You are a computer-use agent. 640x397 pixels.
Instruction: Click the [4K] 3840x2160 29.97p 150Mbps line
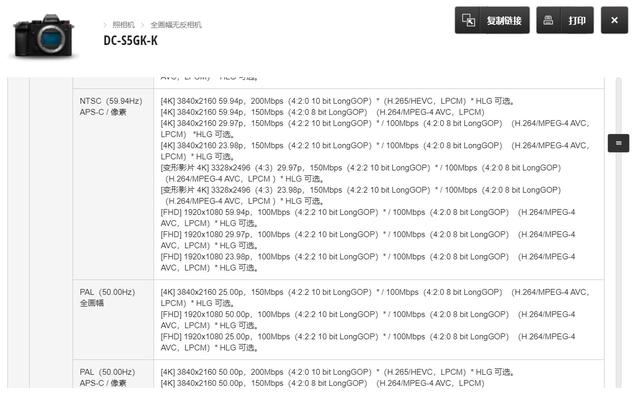point(375,129)
